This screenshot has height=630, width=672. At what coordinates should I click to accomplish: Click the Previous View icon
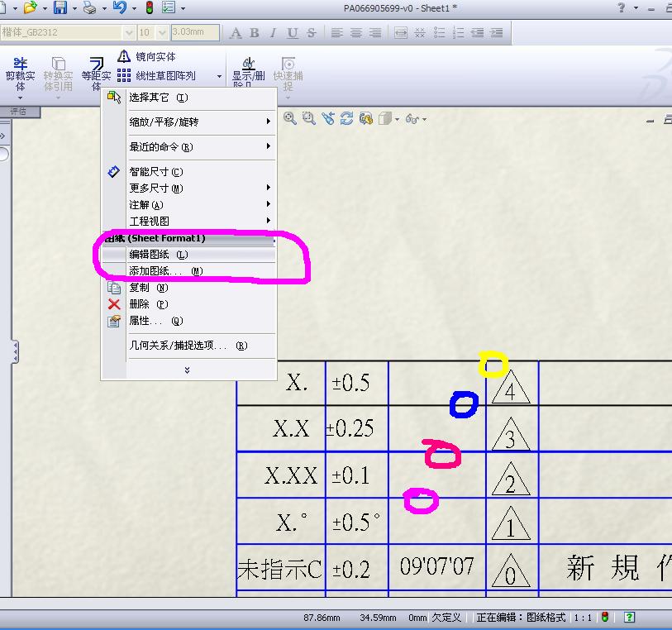[328, 118]
